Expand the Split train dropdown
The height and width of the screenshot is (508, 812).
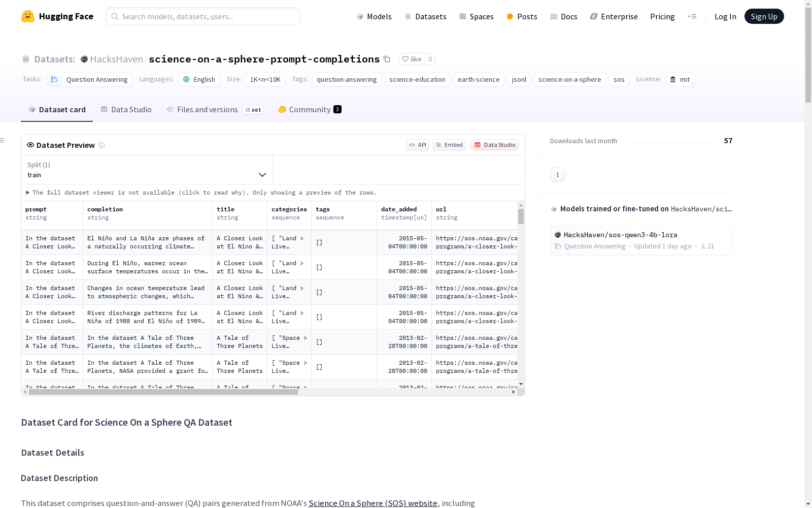click(x=147, y=170)
